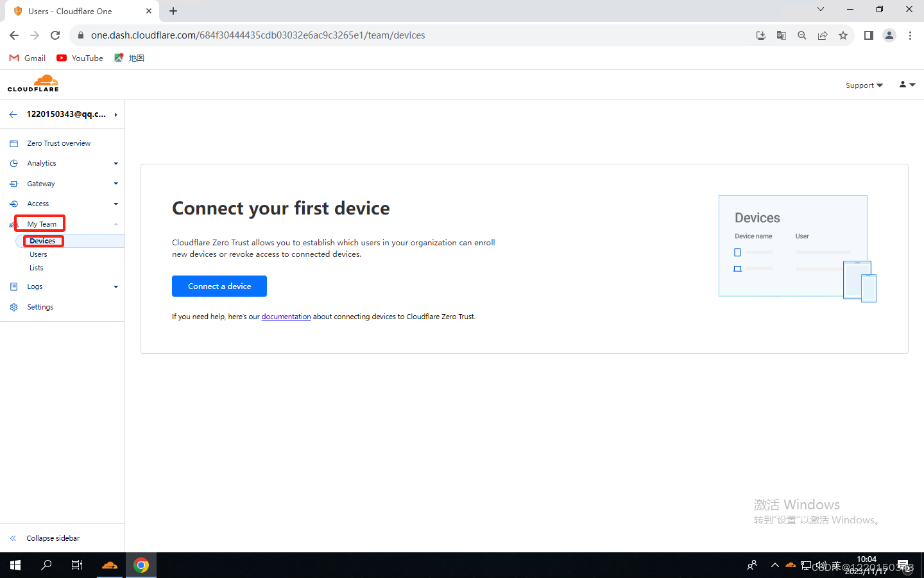Open Settings in sidebar
This screenshot has width=924, height=578.
click(x=40, y=307)
